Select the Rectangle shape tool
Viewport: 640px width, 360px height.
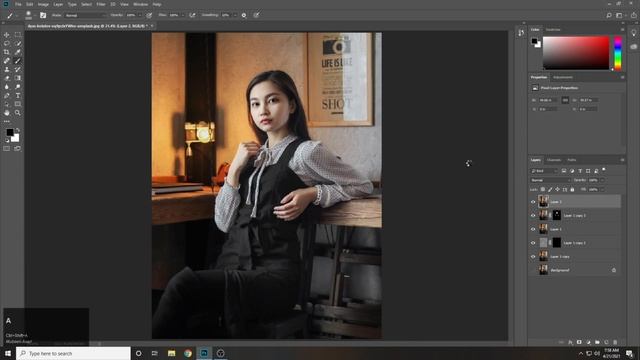coord(18,104)
